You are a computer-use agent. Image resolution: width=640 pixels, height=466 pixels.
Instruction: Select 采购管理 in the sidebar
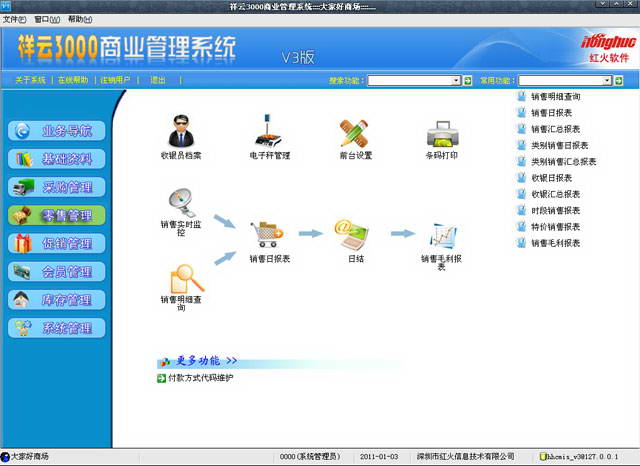click(56, 187)
